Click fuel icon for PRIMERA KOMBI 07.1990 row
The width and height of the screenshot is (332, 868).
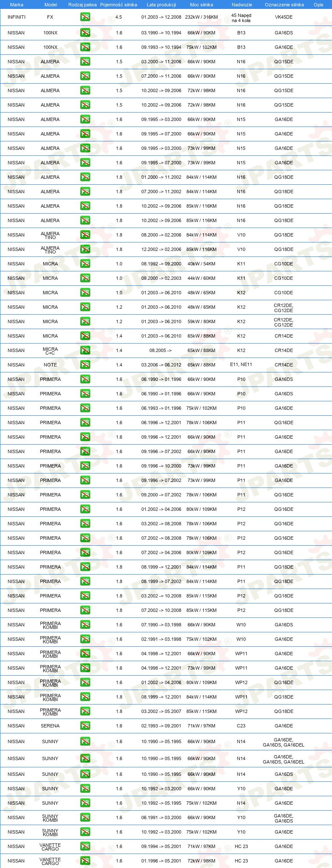85,625
